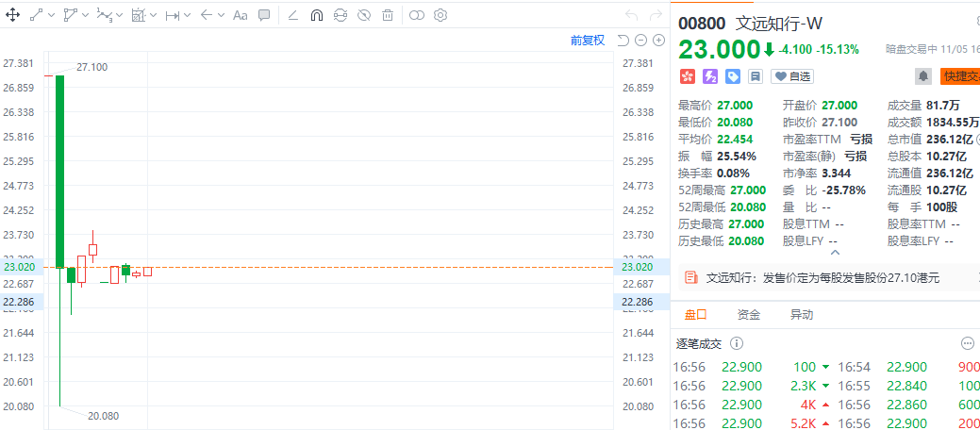This screenshot has width=980, height=430.
Task: Switch to the 资金 tab
Action: coord(749,314)
